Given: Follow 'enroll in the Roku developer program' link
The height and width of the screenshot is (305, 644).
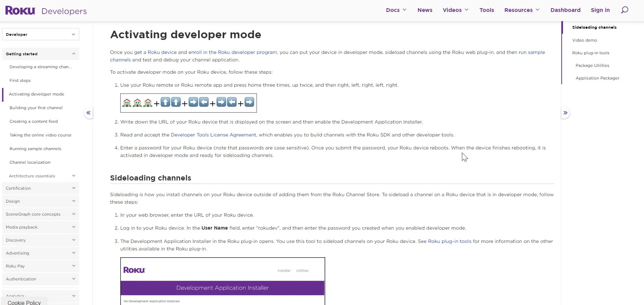Looking at the screenshot, I should 233,52.
